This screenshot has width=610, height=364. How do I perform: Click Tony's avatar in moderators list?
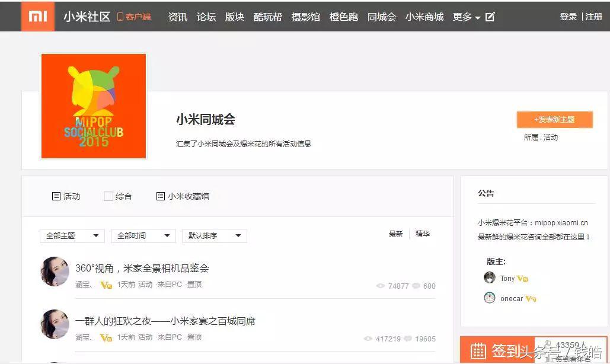pos(490,277)
